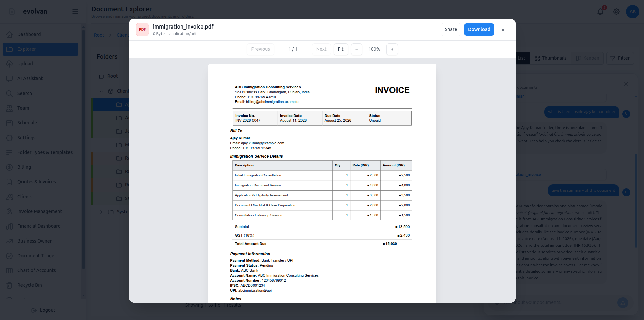Viewport: 644px width, 320px height.
Task: Click the Root breadcrumb link
Action: [99, 35]
